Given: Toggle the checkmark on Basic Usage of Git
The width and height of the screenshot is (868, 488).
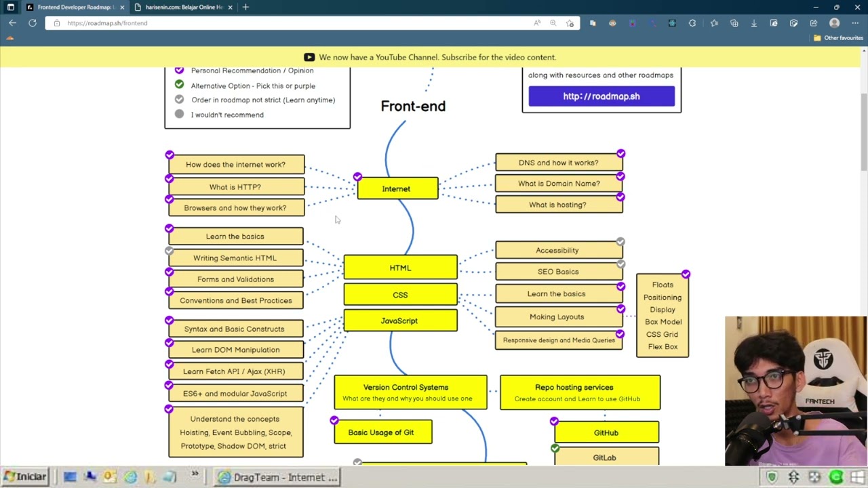Looking at the screenshot, I should click(x=334, y=421).
